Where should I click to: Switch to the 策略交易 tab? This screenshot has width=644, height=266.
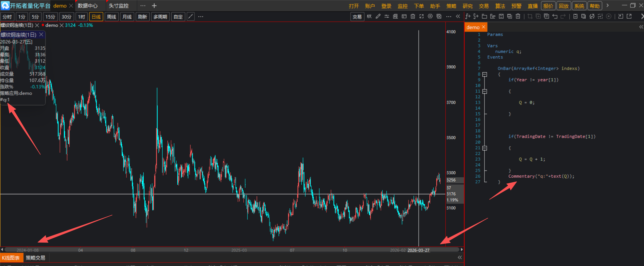click(x=36, y=258)
